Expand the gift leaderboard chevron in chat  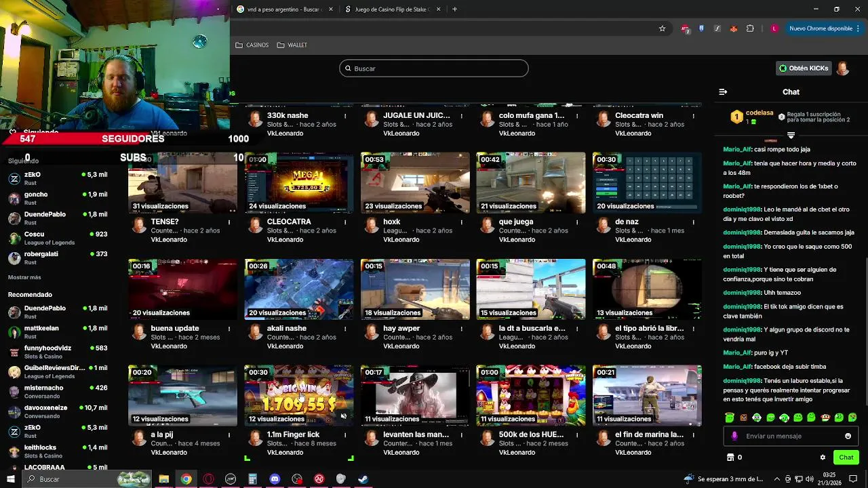click(791, 136)
